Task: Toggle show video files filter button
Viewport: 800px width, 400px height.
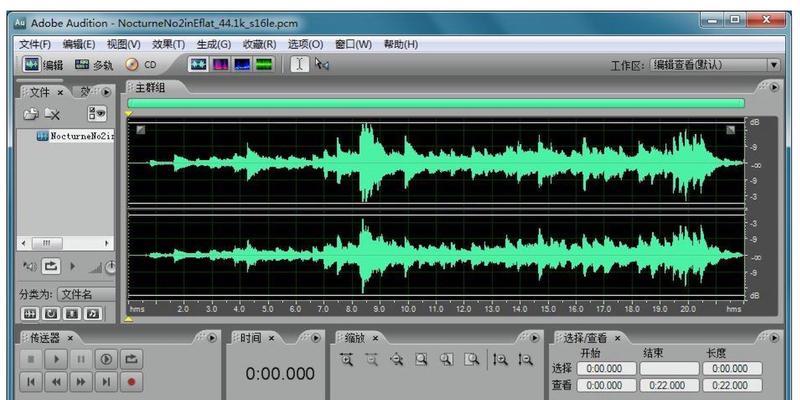Action: click(x=72, y=313)
